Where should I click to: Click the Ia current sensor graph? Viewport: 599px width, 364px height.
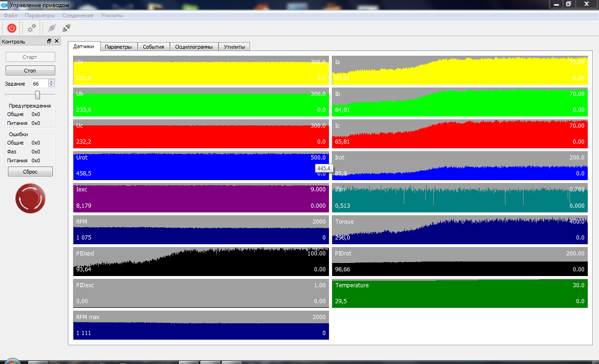pyautogui.click(x=460, y=70)
